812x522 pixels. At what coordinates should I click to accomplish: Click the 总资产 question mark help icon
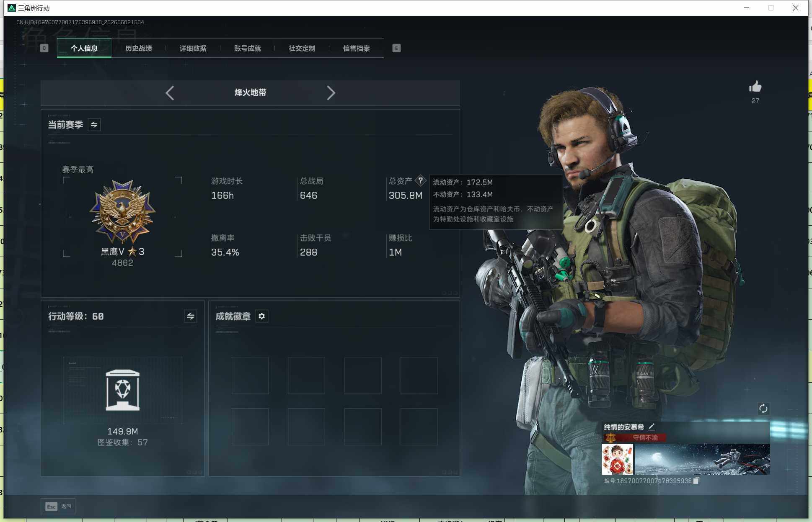420,181
